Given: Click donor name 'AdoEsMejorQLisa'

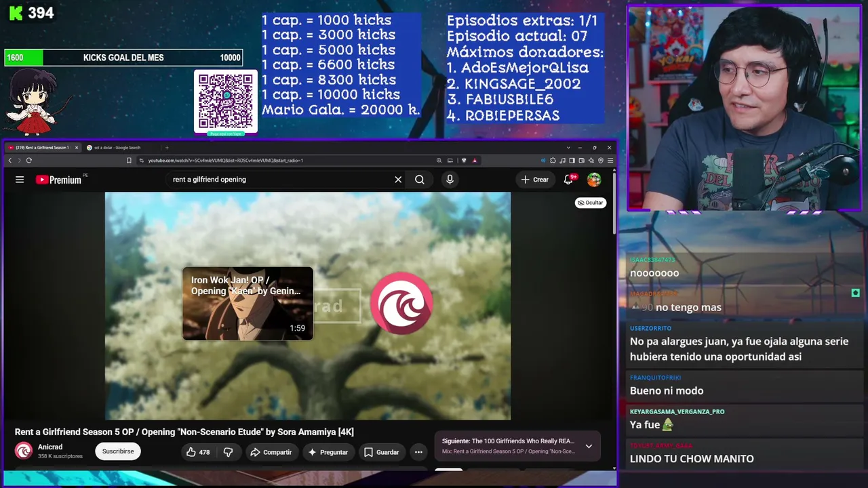Looking at the screenshot, I should tap(525, 68).
